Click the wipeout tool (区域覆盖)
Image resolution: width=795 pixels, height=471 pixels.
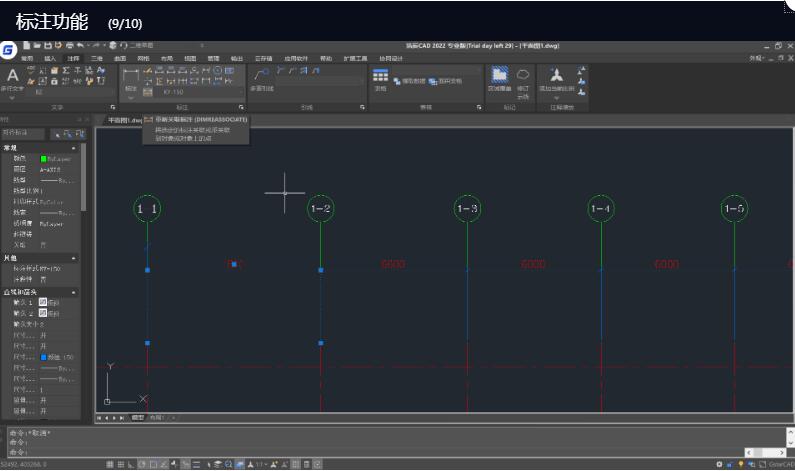[x=498, y=79]
